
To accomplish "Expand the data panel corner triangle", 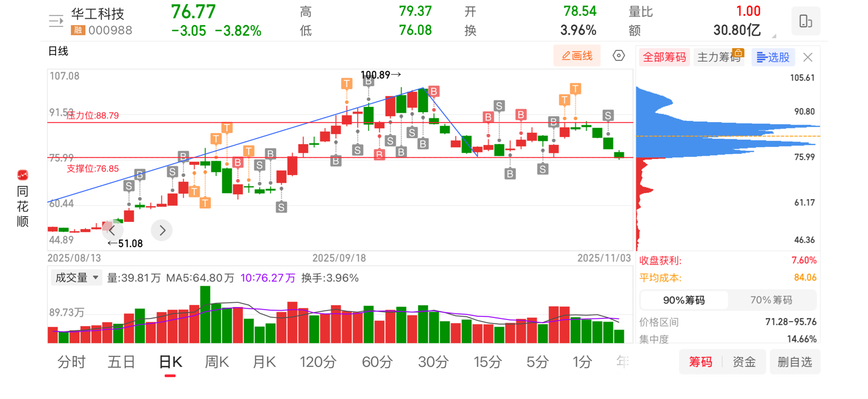I will coord(774,36).
